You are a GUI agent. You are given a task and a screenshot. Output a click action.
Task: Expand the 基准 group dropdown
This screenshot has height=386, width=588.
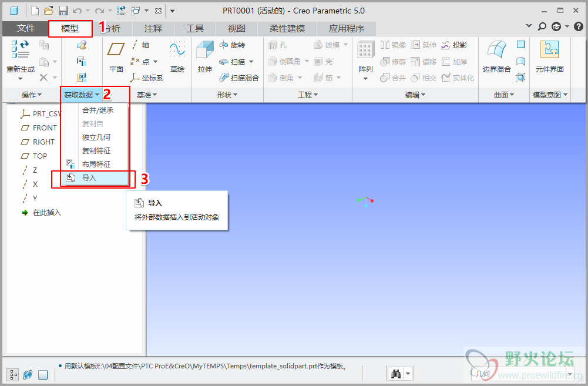coord(147,95)
